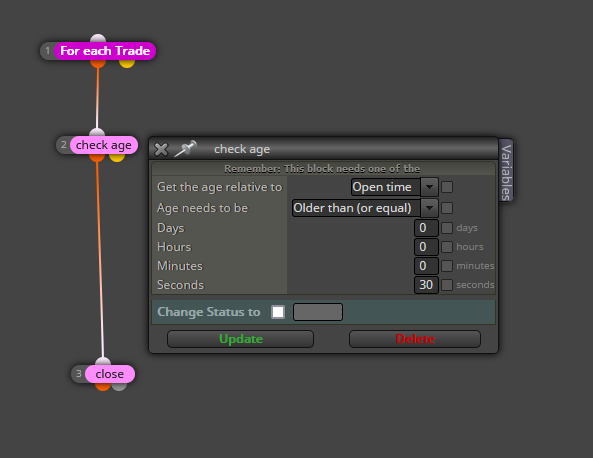Click the yellow output connector of check age

point(117,157)
